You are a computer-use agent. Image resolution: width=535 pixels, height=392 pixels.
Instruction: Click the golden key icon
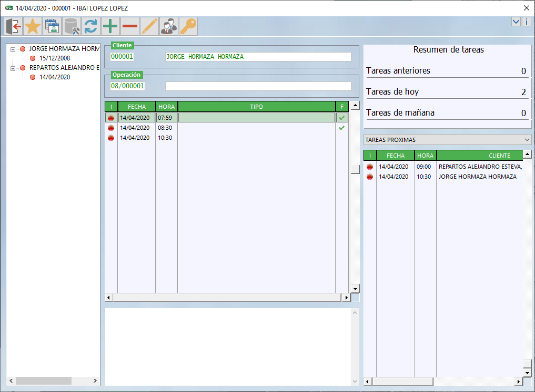(x=188, y=26)
